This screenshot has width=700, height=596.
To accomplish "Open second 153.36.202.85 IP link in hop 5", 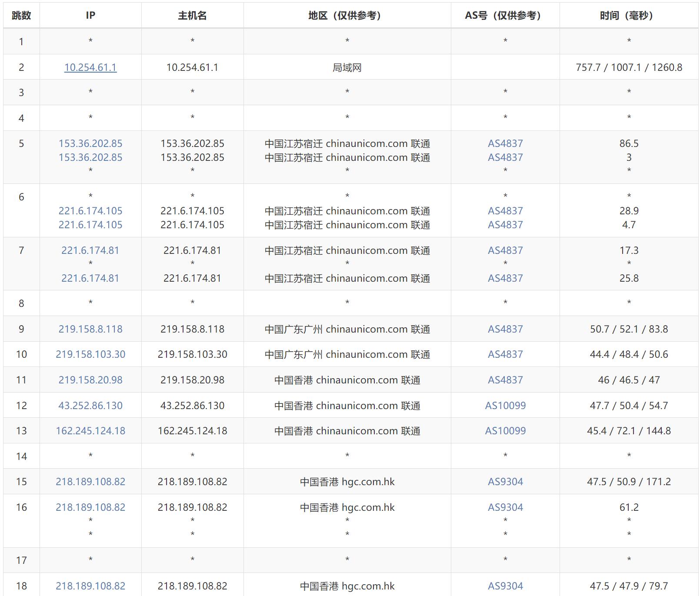I will point(90,157).
